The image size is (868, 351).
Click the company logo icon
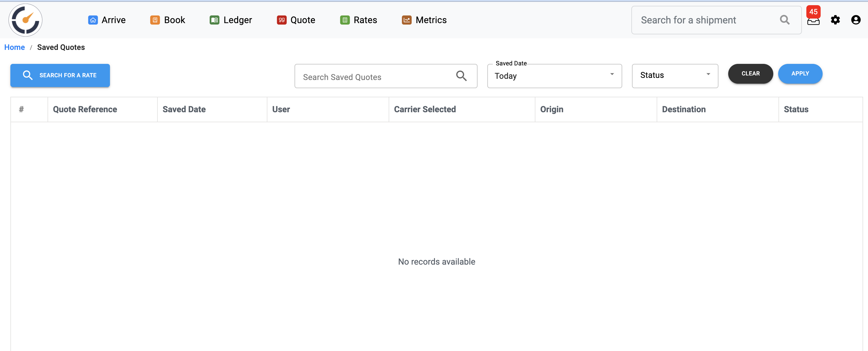(x=25, y=20)
